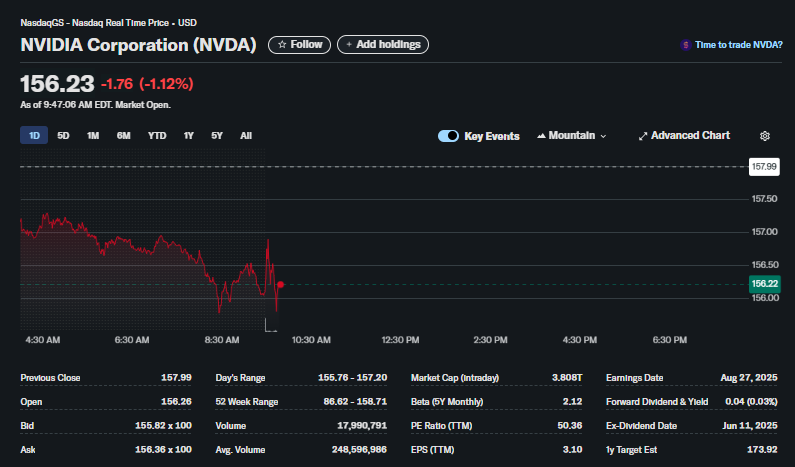Click the 'PE Ratio (TTM)' label

tap(441, 425)
